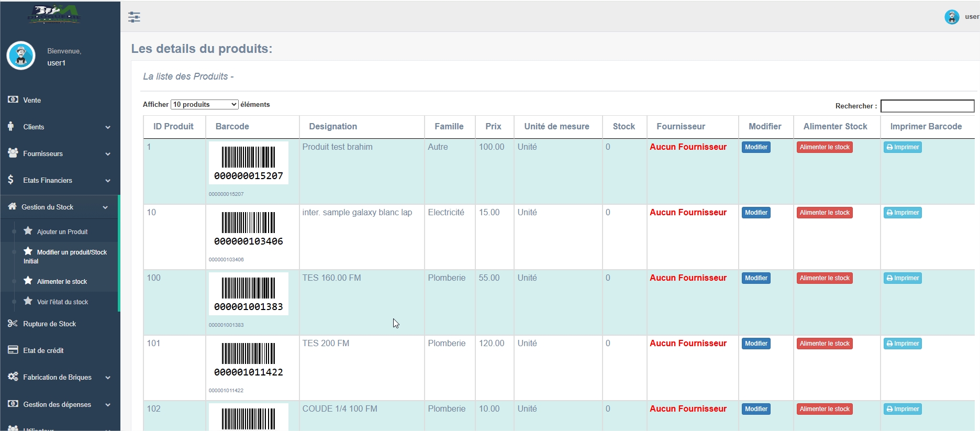Click the credit card icon for Etat de crédit
980x431 pixels.
point(13,350)
